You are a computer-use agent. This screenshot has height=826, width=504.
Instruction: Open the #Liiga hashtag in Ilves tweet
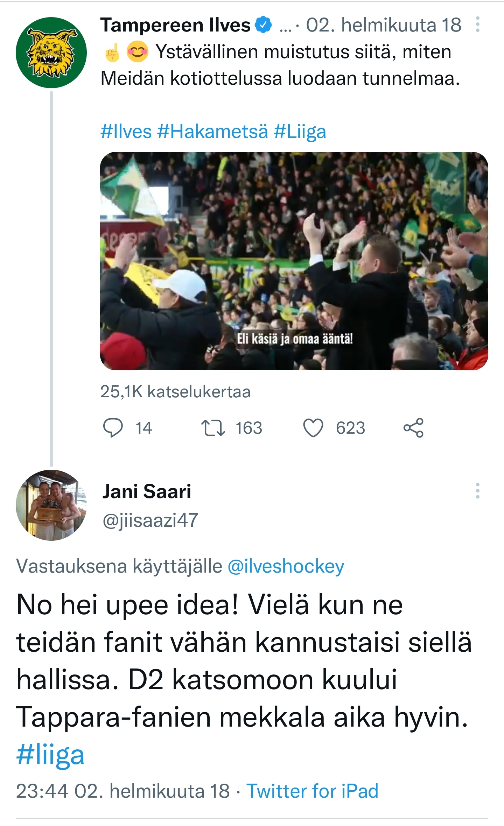point(300,132)
